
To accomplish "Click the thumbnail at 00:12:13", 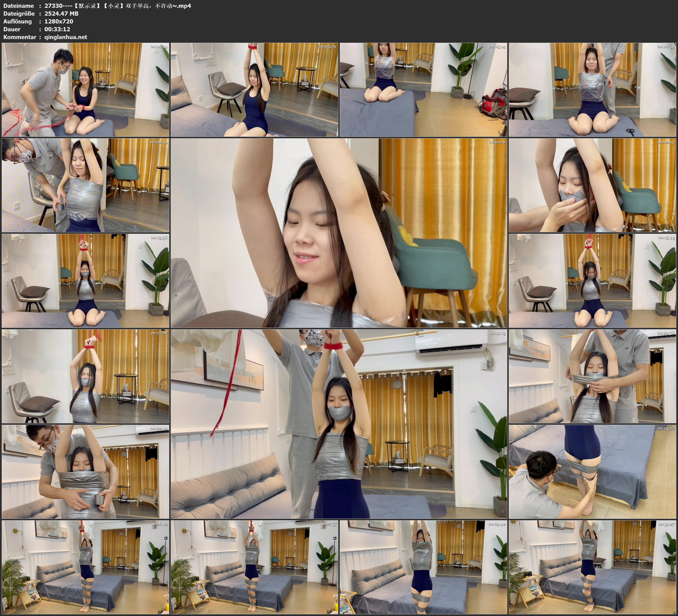I will point(592,185).
